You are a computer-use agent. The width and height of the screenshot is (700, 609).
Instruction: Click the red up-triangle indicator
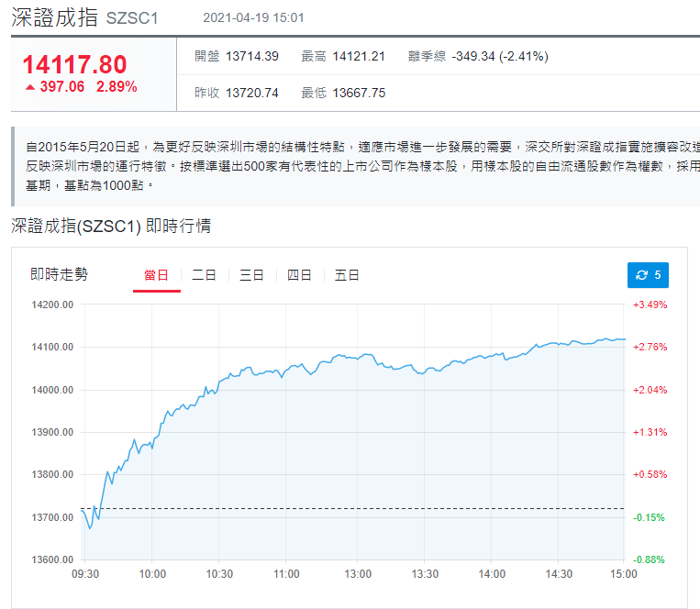30,87
